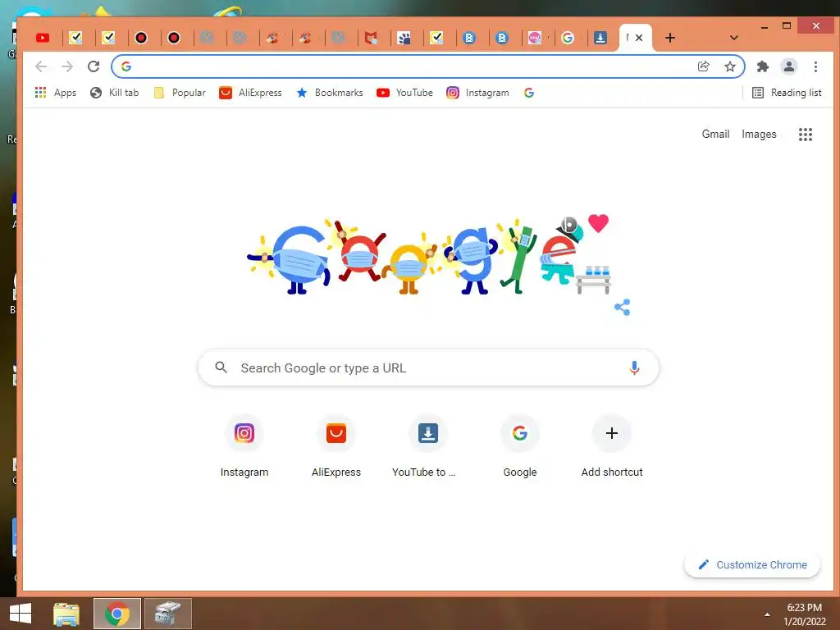Open the Google apps grid
Image resolution: width=840 pixels, height=630 pixels.
(806, 135)
